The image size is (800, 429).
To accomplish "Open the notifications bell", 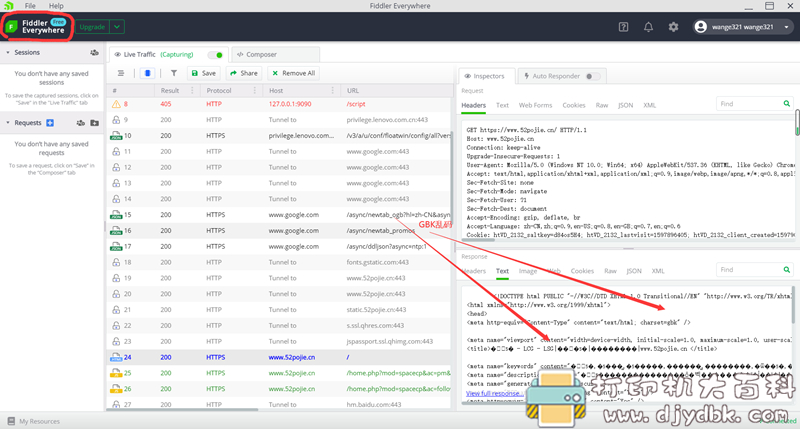I will (648, 27).
